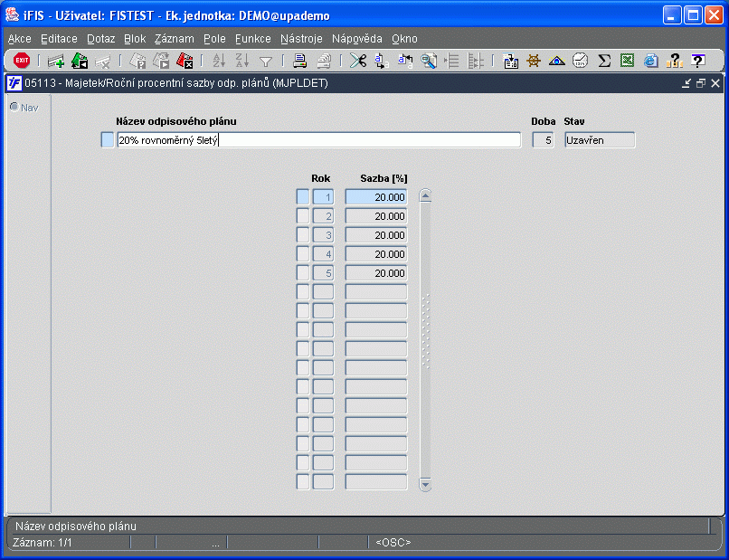
Task: Open the Funkce menu
Action: tap(253, 39)
